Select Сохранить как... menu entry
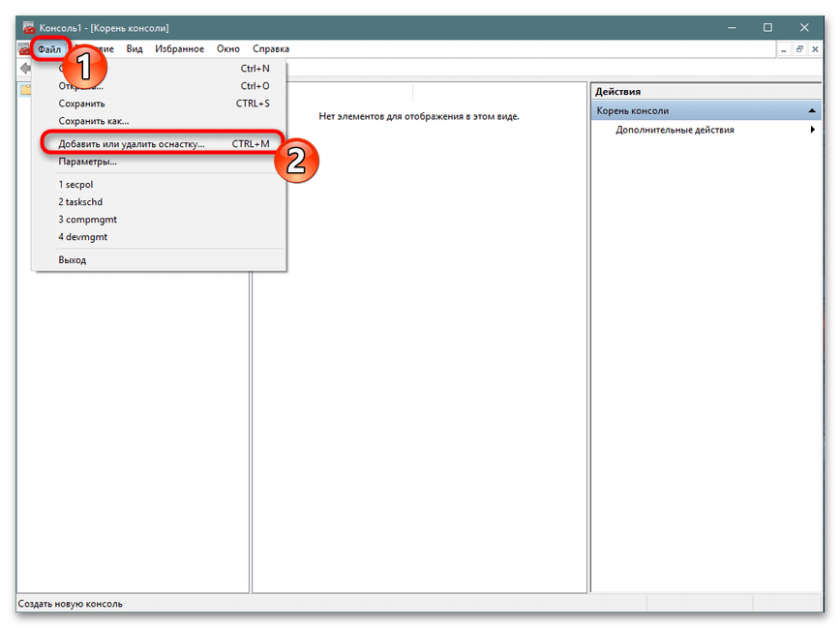Viewport: 840px width, 628px height. pyautogui.click(x=93, y=121)
